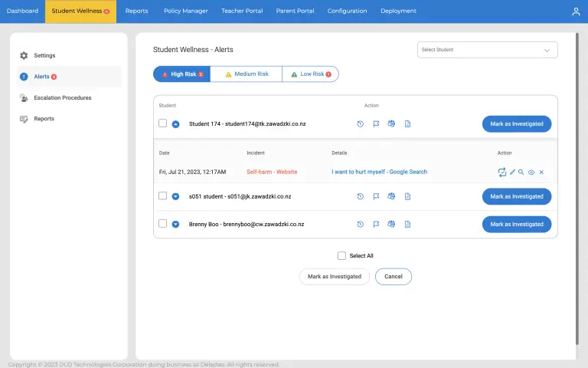Open the Select Student dropdown
Image resolution: width=588 pixels, height=368 pixels.
[x=487, y=50]
